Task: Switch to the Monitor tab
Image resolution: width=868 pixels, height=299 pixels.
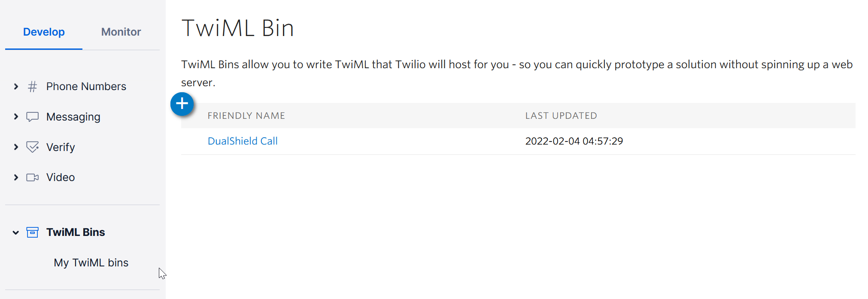Action: 121,32
